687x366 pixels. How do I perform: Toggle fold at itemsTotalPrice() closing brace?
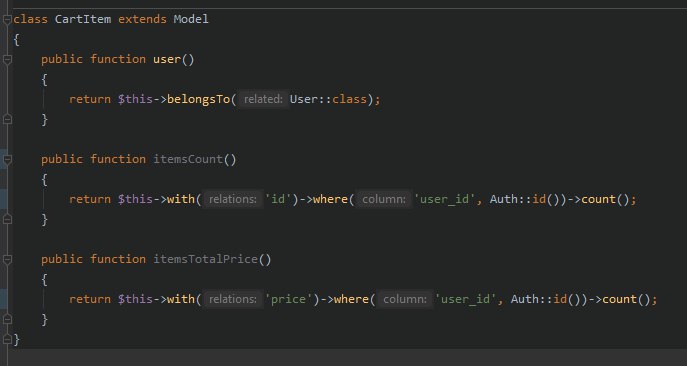[7, 319]
